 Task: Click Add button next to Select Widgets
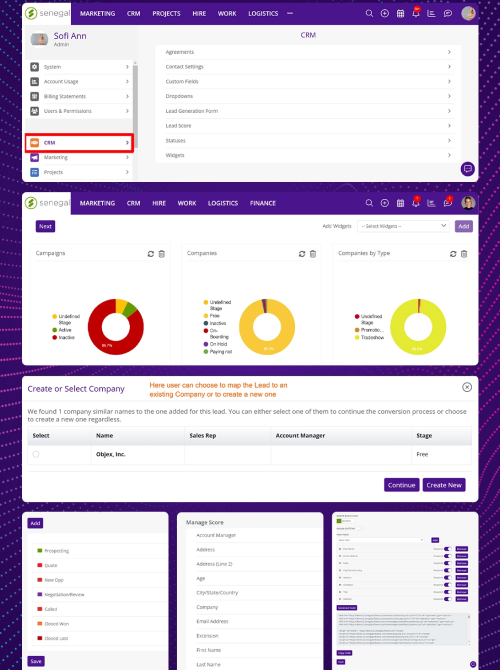click(x=464, y=226)
